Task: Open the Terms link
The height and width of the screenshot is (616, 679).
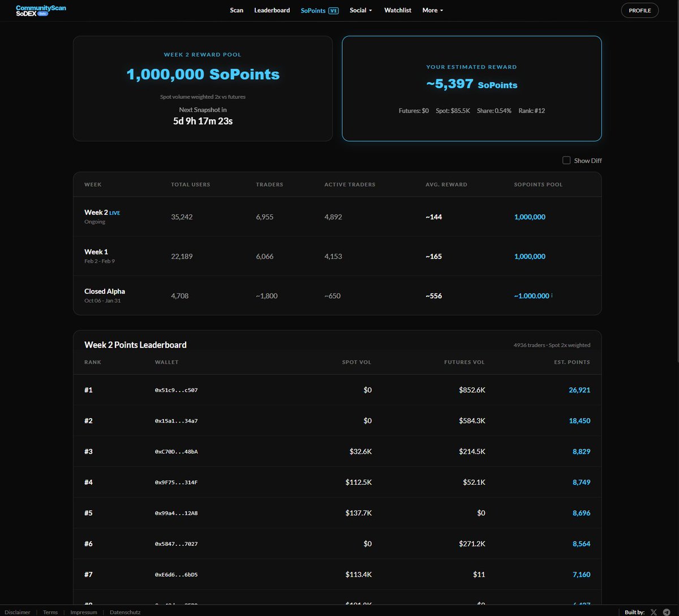Action: click(50, 612)
